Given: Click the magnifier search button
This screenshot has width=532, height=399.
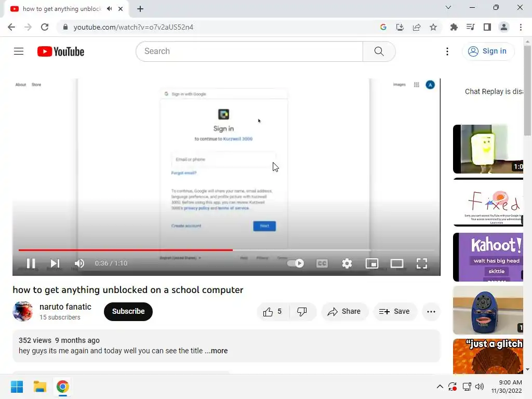Looking at the screenshot, I should tap(379, 51).
